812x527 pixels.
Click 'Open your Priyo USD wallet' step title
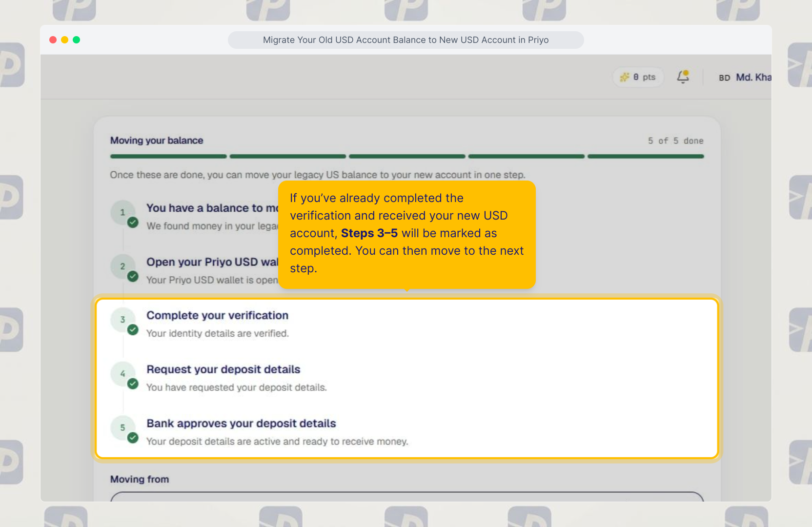212,262
